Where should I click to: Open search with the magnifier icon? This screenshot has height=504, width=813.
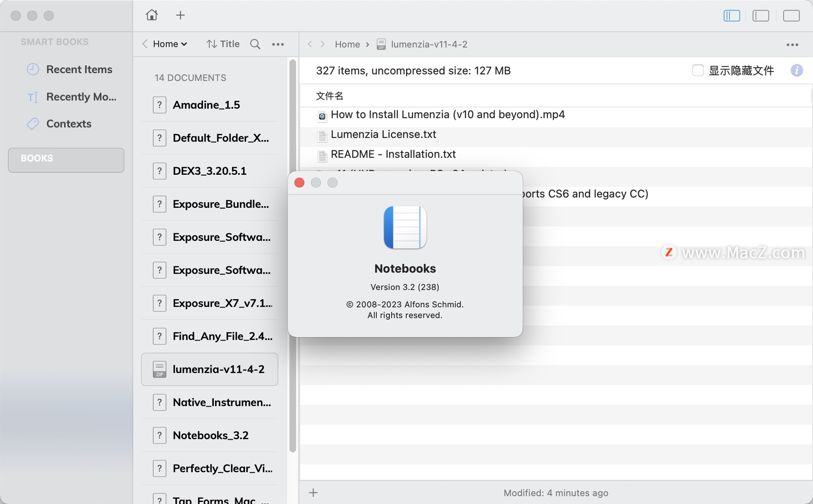tap(255, 44)
